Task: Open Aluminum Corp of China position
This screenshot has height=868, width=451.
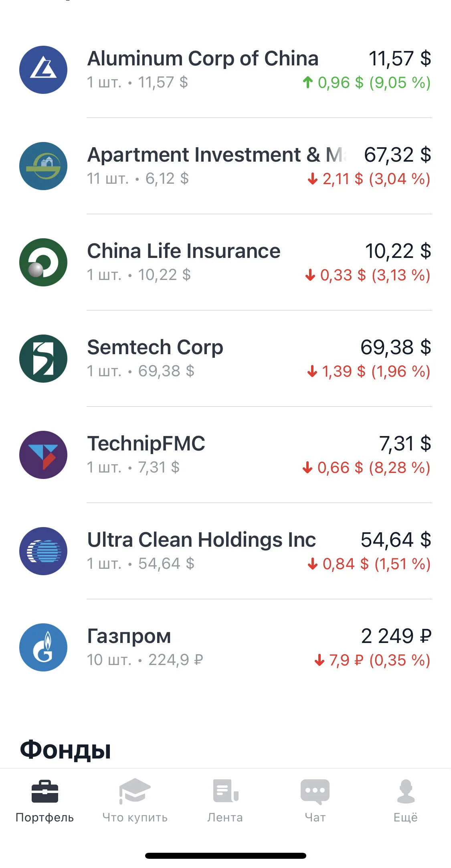Action: (225, 70)
